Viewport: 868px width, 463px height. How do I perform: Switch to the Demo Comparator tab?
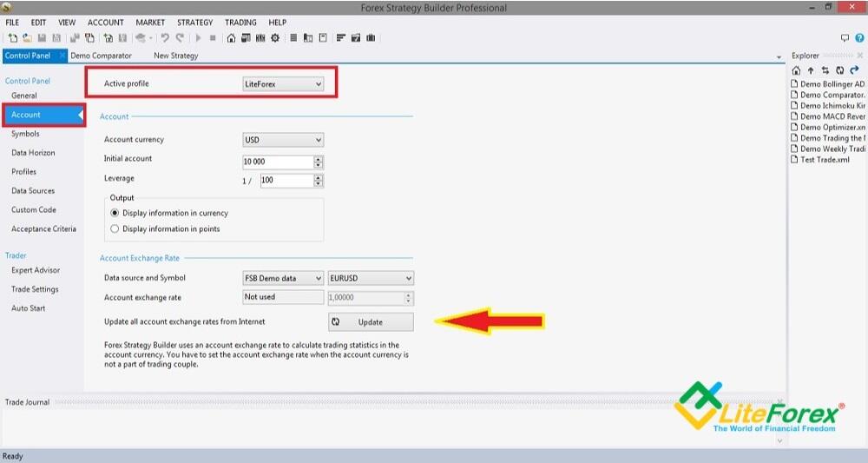[101, 56]
